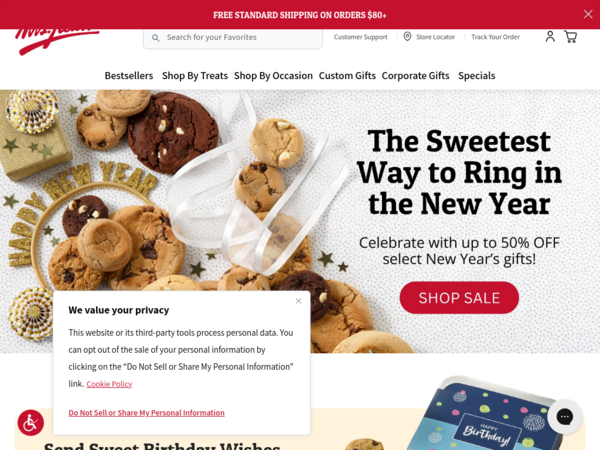Click the Store Locator pin icon
This screenshot has height=450, width=600.
pyautogui.click(x=407, y=37)
